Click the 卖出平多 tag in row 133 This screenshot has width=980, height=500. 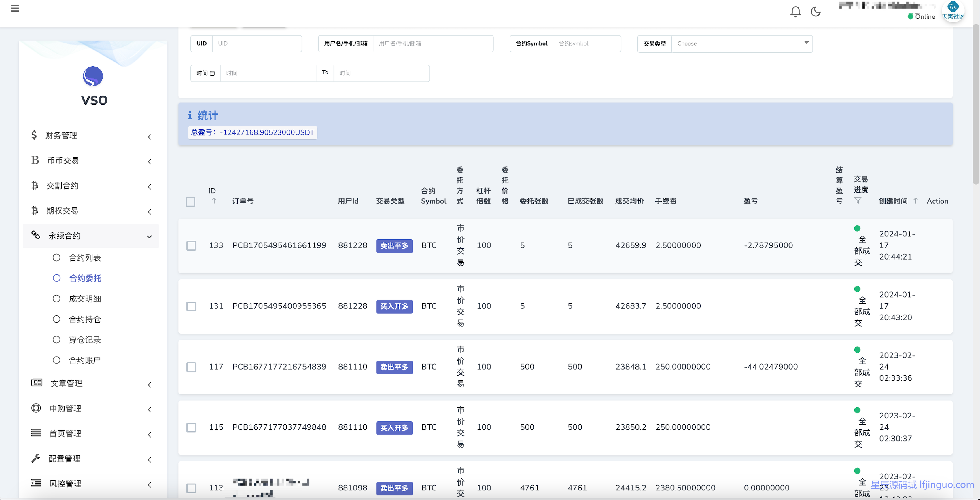[x=394, y=246]
